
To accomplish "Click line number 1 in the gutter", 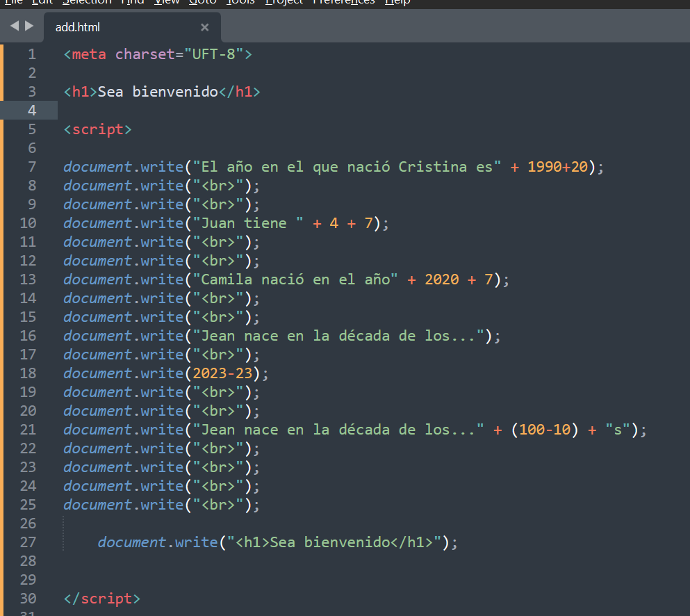I will point(32,54).
